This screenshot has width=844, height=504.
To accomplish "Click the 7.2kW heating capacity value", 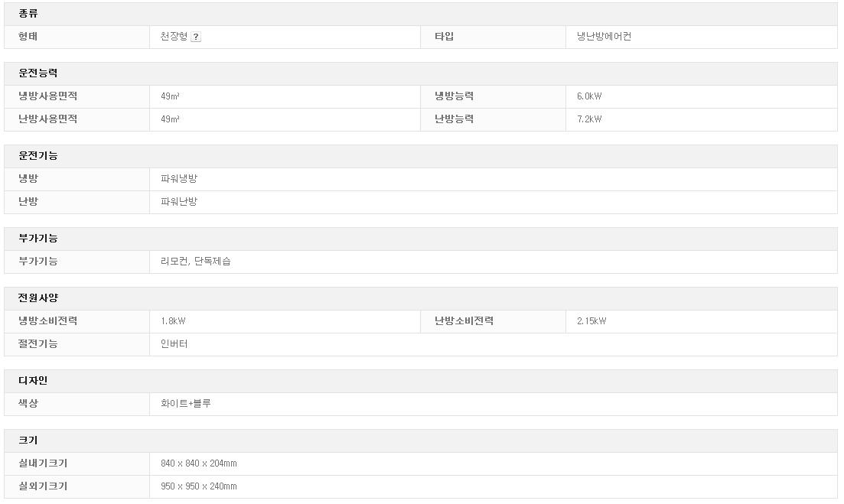I will tap(589, 119).
